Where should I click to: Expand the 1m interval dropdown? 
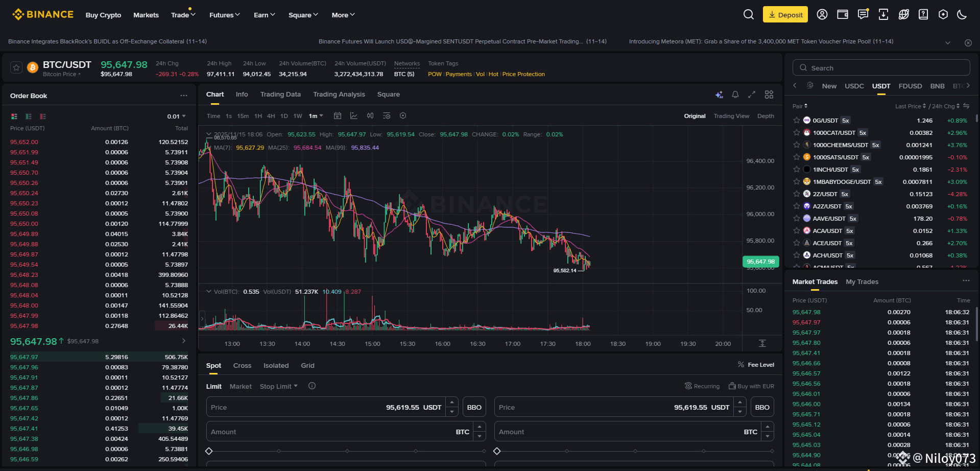(316, 116)
